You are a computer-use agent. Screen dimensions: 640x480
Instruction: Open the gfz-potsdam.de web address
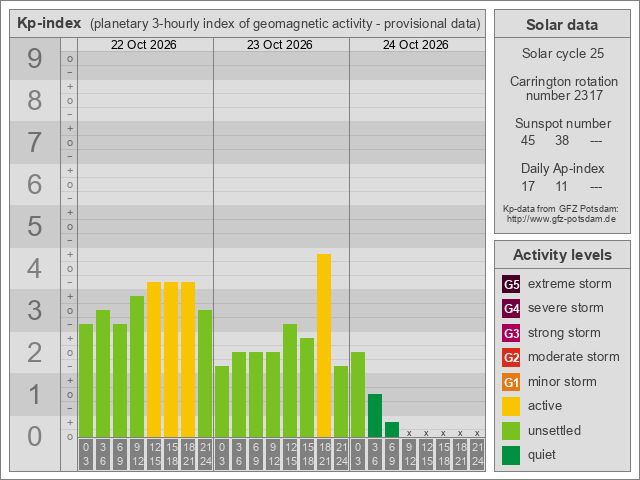[x=561, y=219]
